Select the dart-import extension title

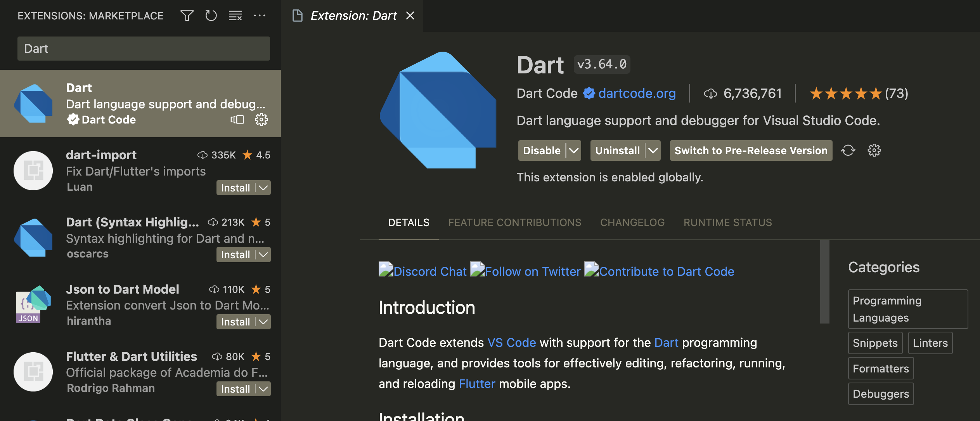click(x=101, y=155)
